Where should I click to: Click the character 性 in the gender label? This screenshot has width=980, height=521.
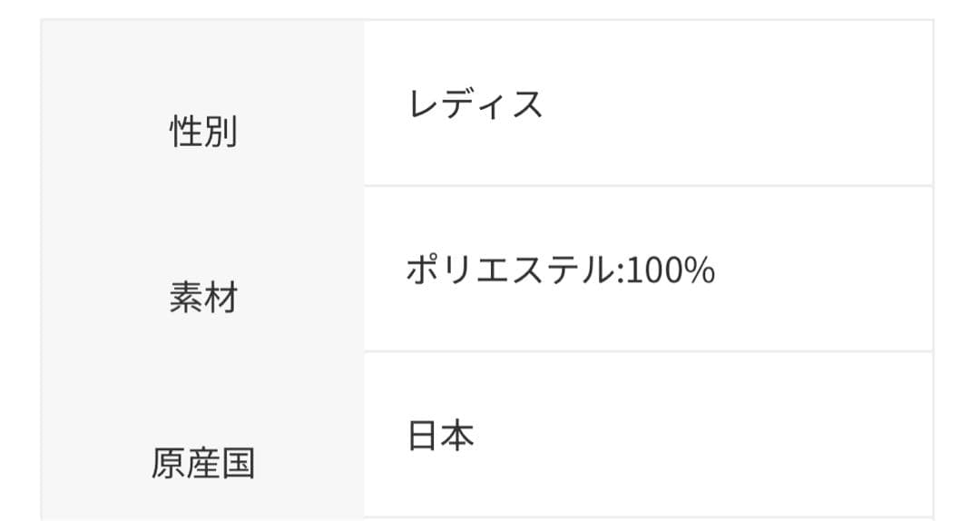tap(186, 133)
